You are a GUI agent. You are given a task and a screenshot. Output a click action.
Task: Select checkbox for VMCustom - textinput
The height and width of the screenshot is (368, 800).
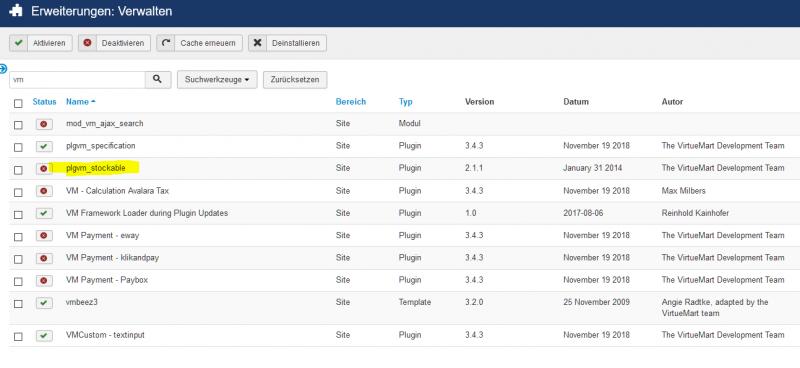tap(18, 337)
